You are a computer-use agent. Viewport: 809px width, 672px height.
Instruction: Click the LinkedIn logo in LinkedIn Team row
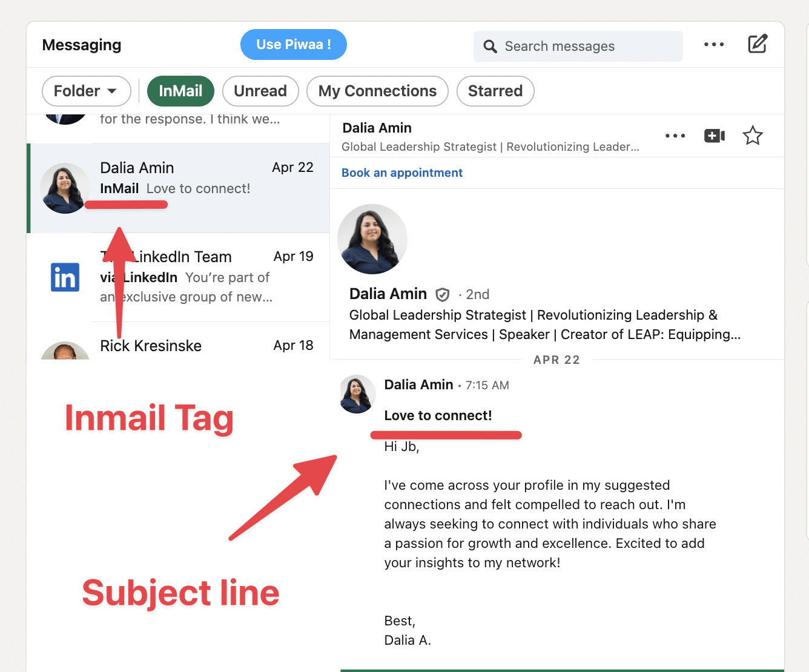click(x=65, y=277)
